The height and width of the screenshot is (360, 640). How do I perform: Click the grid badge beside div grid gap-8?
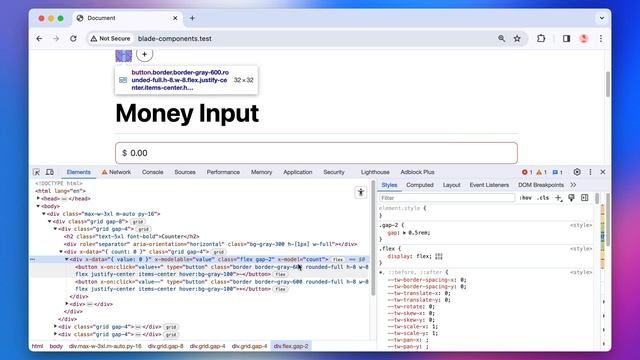click(x=138, y=222)
